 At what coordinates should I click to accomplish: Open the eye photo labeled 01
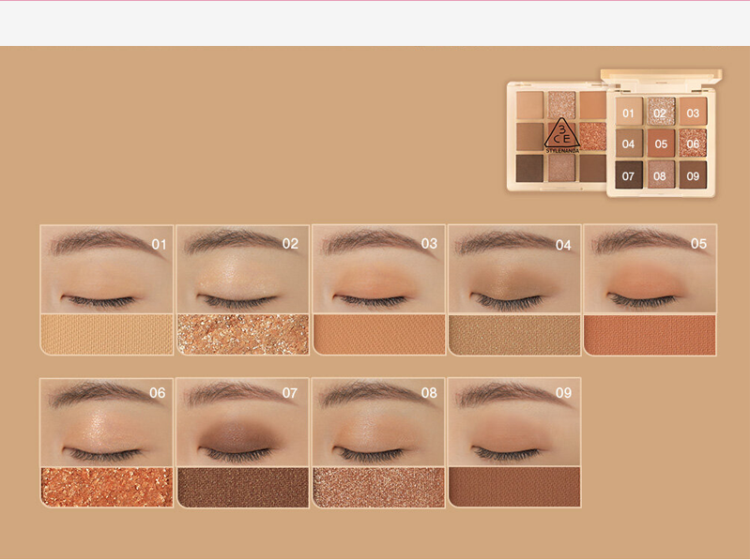point(107,269)
